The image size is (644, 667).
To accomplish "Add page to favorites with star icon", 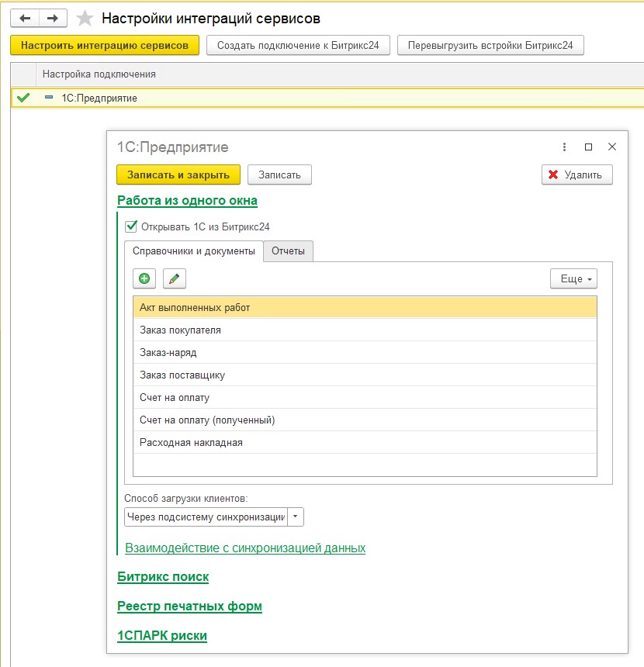I will pyautogui.click(x=85, y=19).
